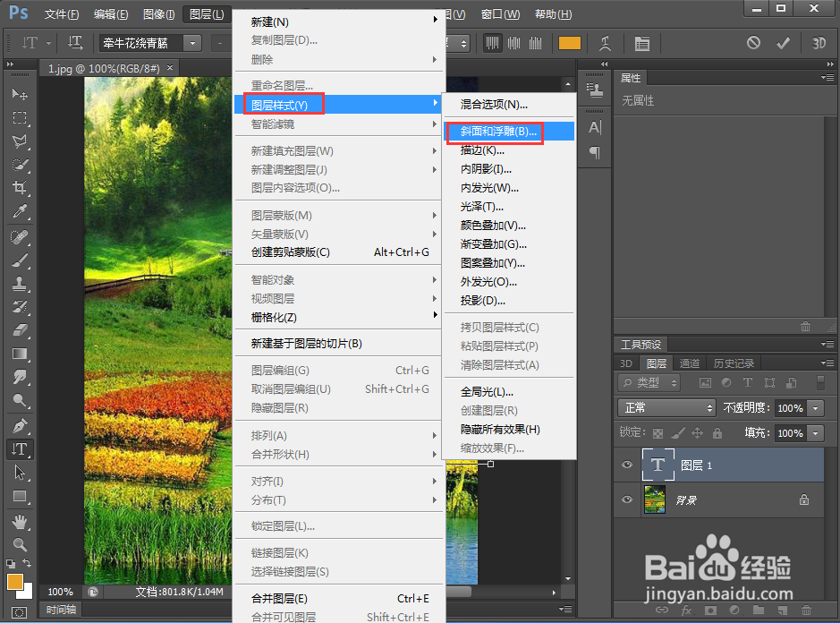840x623 pixels.
Task: Open the blend mode 正常 dropdown
Action: pyautogui.click(x=666, y=408)
